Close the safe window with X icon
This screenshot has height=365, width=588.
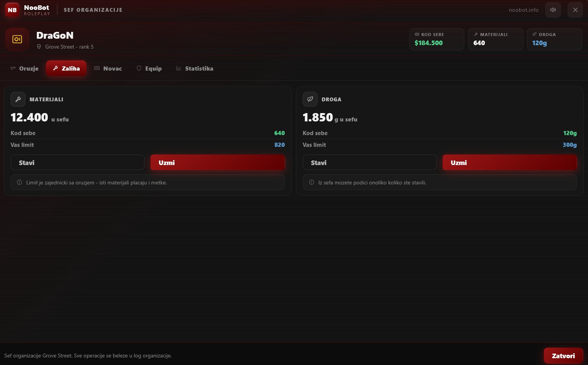point(575,10)
